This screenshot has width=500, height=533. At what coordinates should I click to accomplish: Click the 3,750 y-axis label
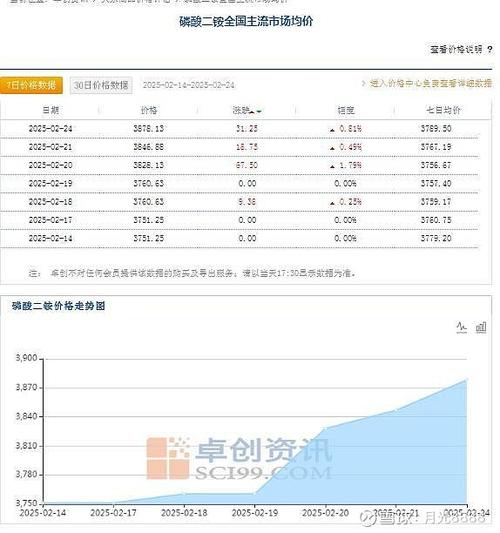click(27, 503)
